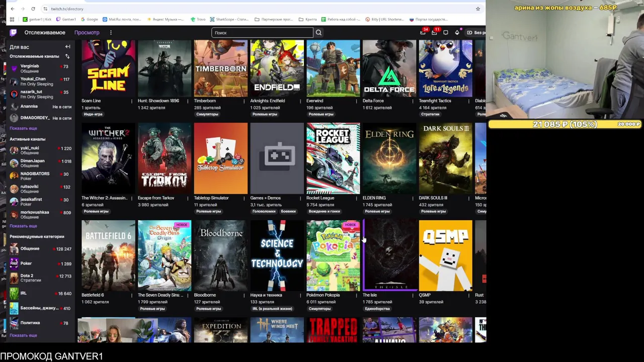Switch to the 'Просмотр' tab
This screenshot has width=644, height=362.
pos(87,33)
